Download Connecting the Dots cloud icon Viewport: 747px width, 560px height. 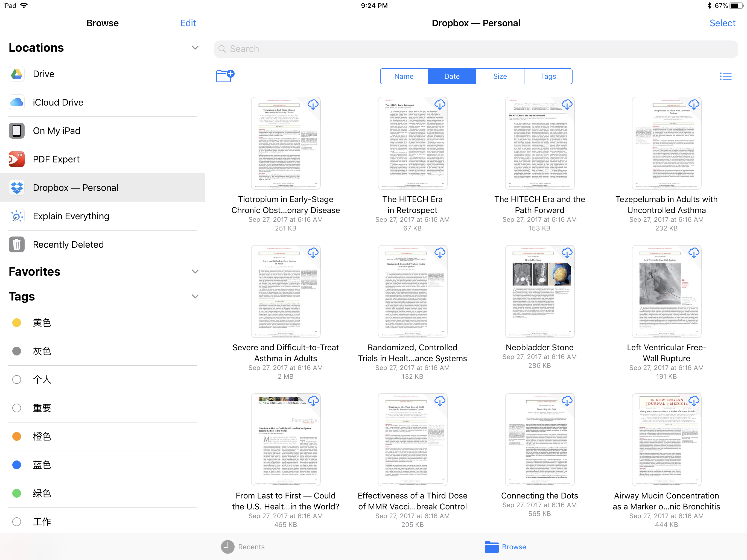(x=567, y=401)
